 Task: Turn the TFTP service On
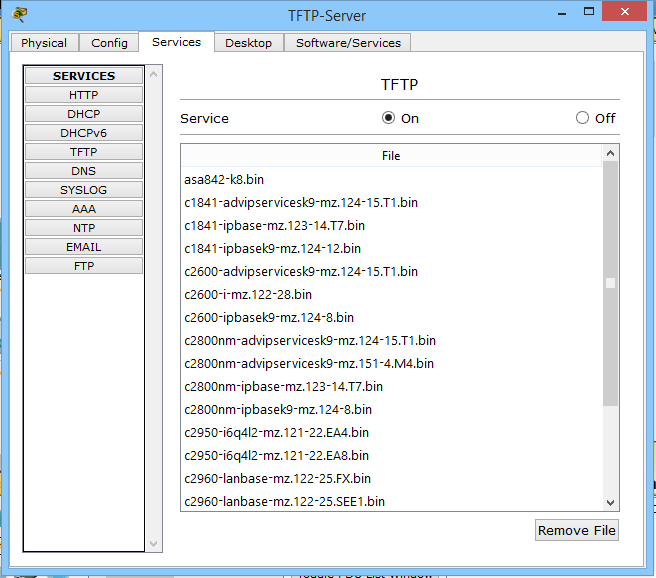[x=388, y=118]
